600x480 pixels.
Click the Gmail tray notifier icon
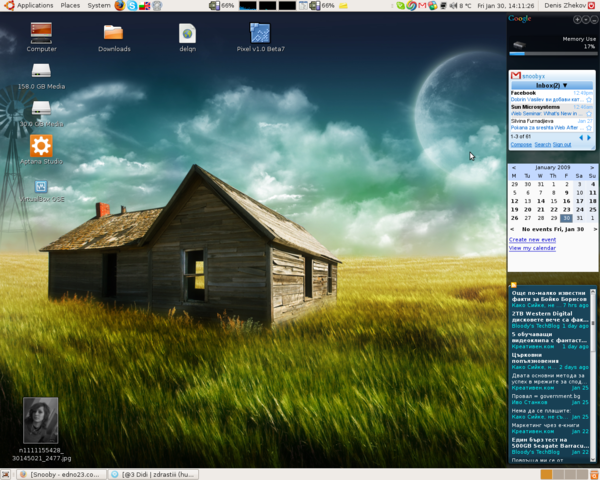422,6
